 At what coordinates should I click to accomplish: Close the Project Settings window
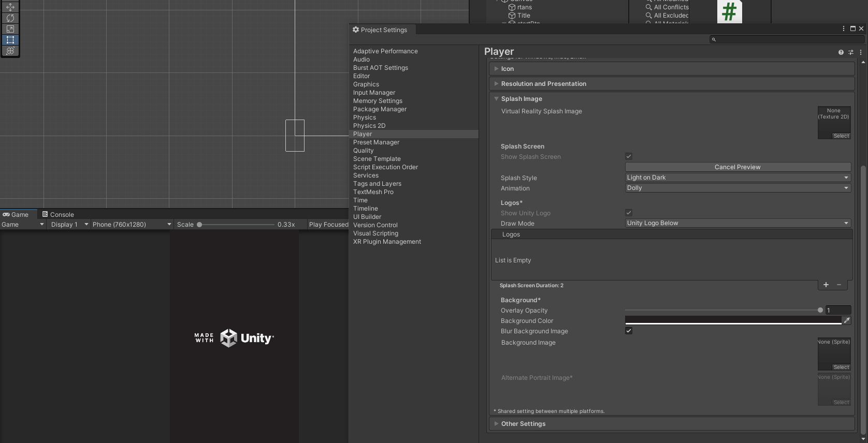click(861, 29)
